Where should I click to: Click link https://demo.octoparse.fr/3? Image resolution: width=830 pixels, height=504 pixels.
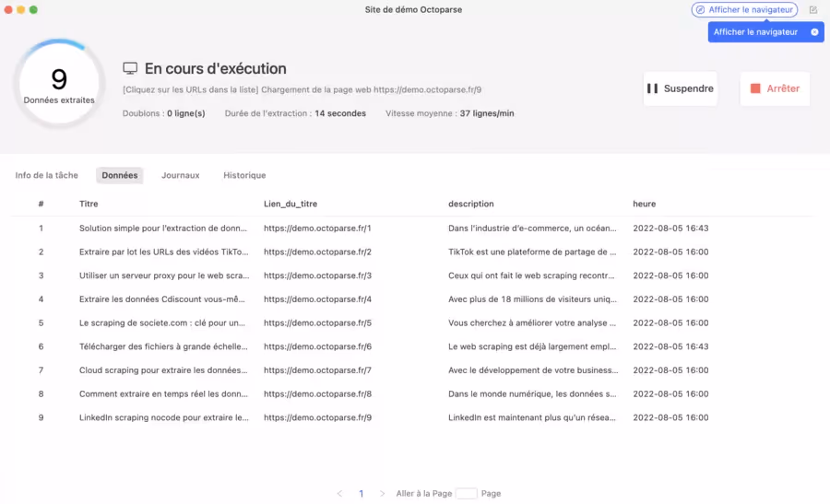(x=317, y=275)
